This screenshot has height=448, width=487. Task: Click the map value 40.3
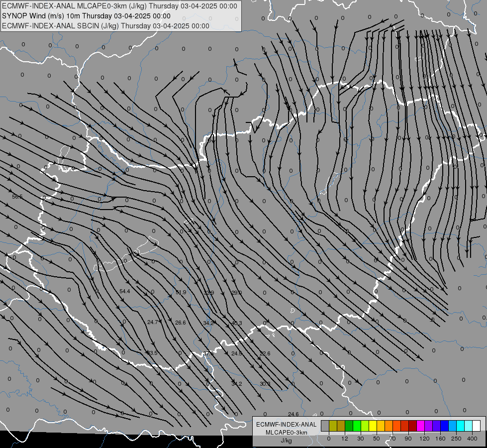pyautogui.click(x=237, y=323)
